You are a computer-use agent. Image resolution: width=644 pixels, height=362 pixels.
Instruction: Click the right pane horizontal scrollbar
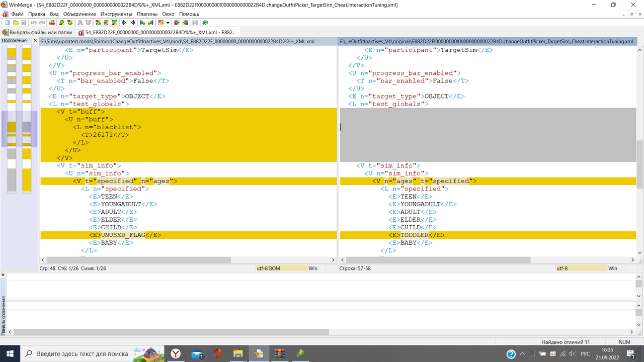pos(438,260)
